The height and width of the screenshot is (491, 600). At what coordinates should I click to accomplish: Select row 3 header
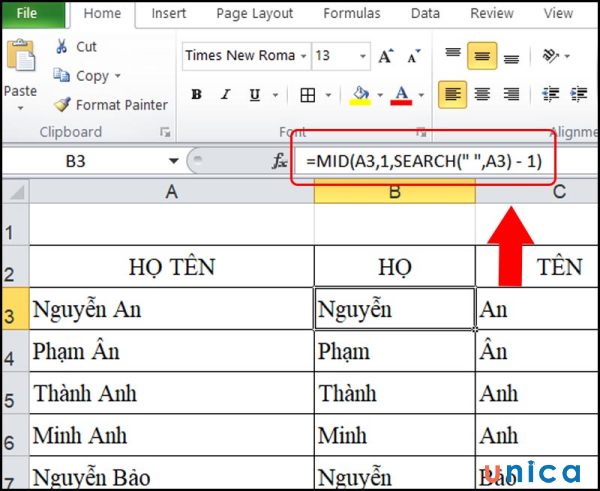pos(15,308)
